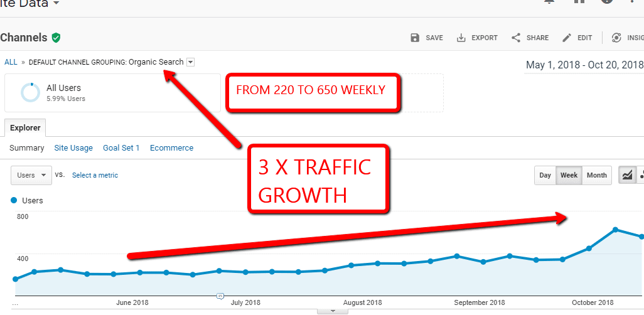Screen dimensions: 644x315
Task: Click the Save disk icon
Action: (x=415, y=38)
